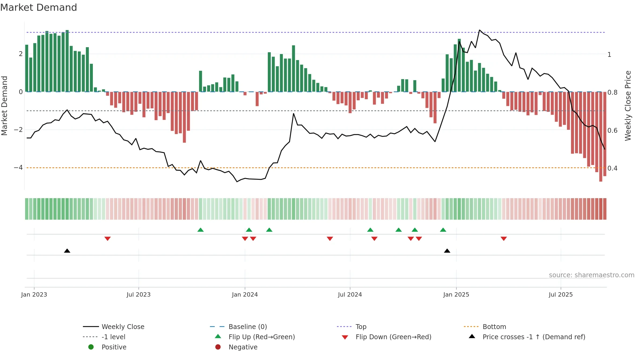Viewport: 644px width, 362px height.
Task: Click the purple dotted Top line swatch in legend
Action: pos(344,327)
